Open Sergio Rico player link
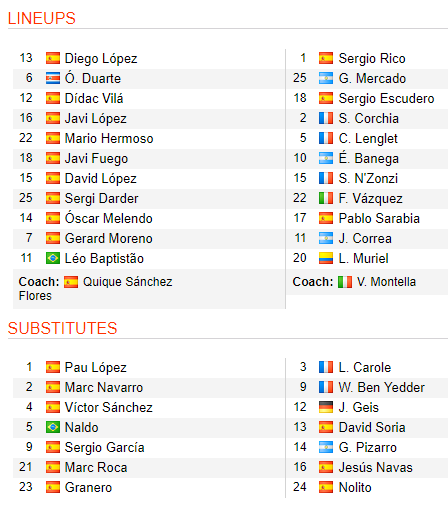The height and width of the screenshot is (505, 448). pos(372,59)
